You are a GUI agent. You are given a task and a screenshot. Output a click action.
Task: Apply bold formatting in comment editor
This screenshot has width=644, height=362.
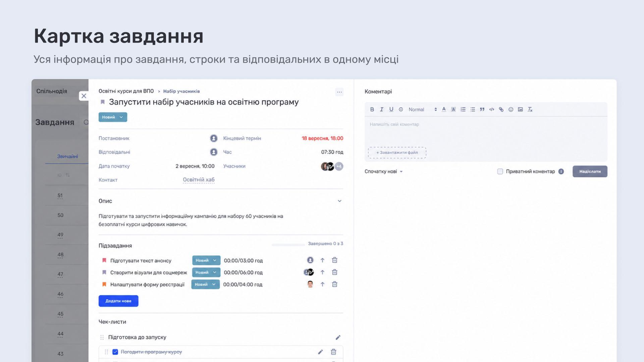click(372, 109)
